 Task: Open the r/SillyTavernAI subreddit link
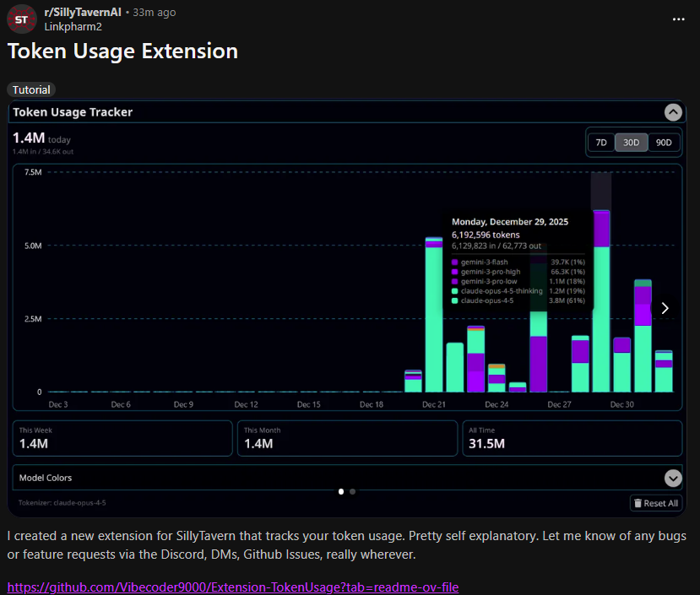(84, 13)
